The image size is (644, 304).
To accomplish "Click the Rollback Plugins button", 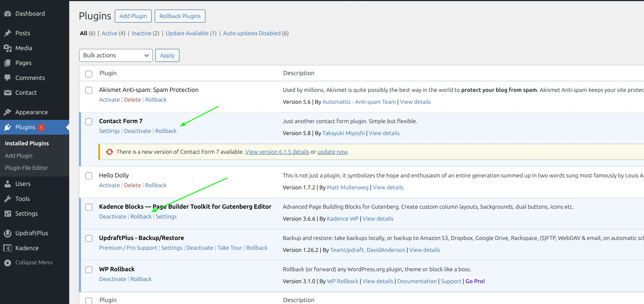I will [180, 16].
